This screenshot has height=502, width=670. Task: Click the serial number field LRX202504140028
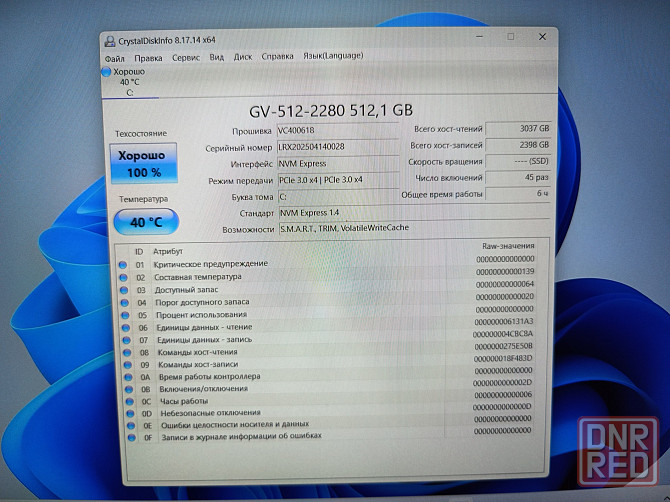(x=337, y=147)
